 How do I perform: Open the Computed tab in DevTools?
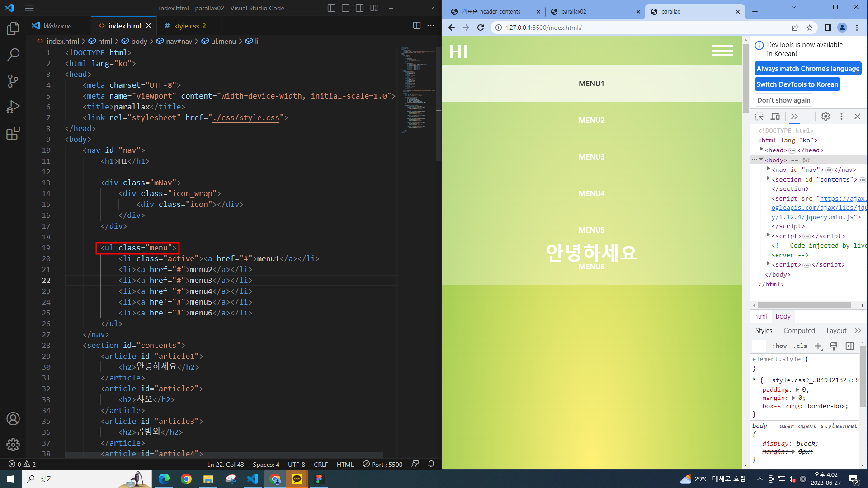tap(799, 331)
